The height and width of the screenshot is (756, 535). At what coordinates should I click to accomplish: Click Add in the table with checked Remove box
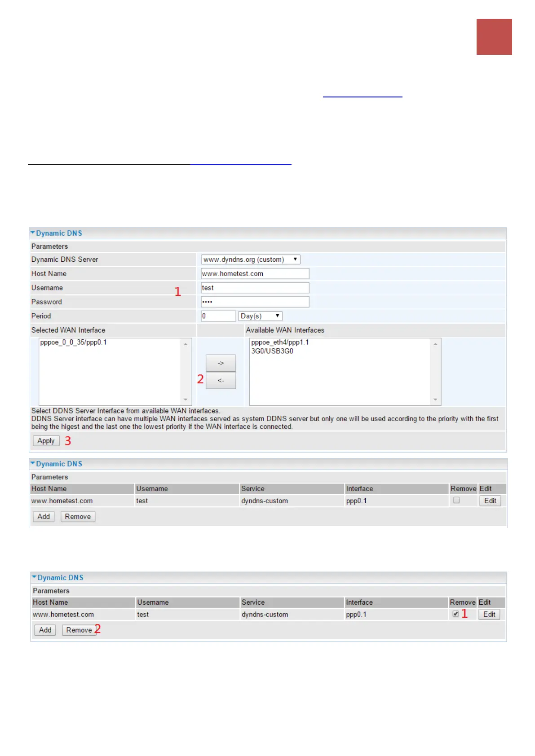click(x=45, y=630)
